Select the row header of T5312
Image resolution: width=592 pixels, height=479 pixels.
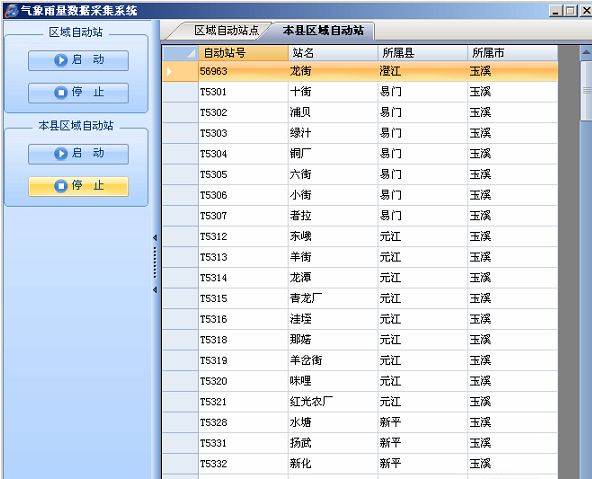[180, 237]
